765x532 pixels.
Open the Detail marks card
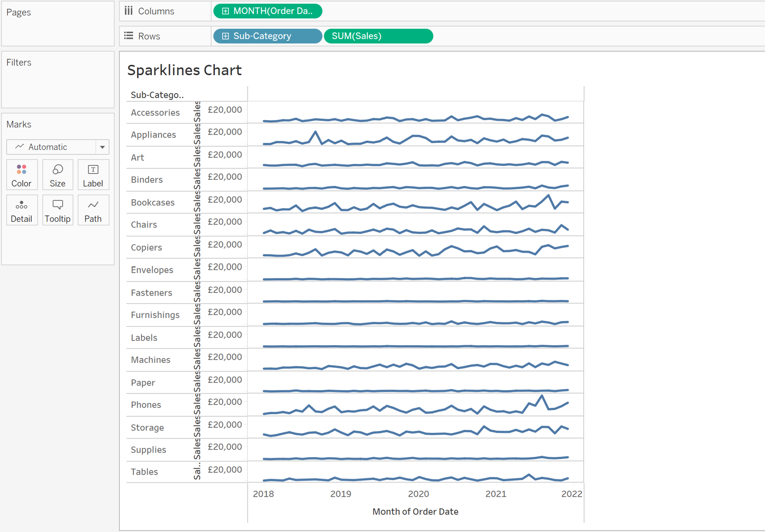pyautogui.click(x=21, y=211)
